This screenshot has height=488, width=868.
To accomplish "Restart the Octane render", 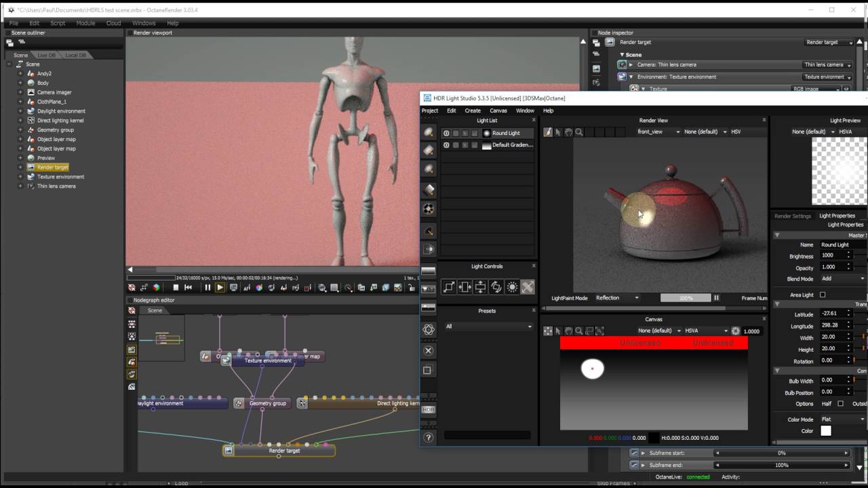I will [x=189, y=287].
